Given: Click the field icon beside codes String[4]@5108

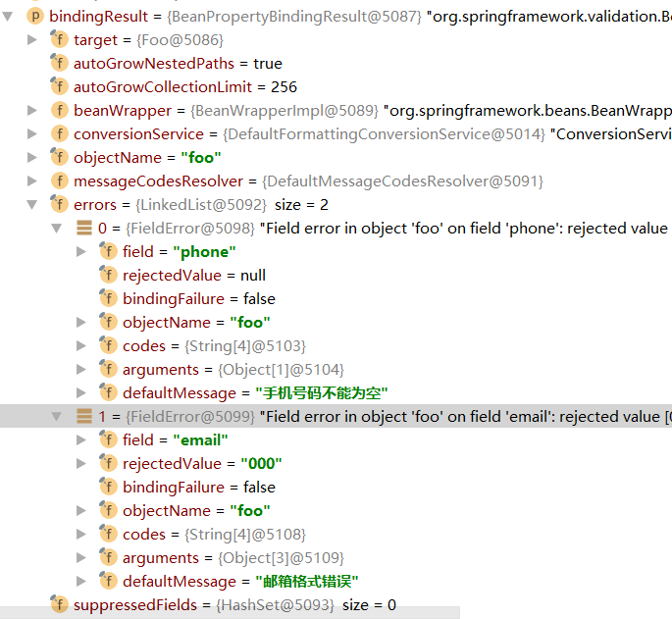Looking at the screenshot, I should (x=109, y=534).
